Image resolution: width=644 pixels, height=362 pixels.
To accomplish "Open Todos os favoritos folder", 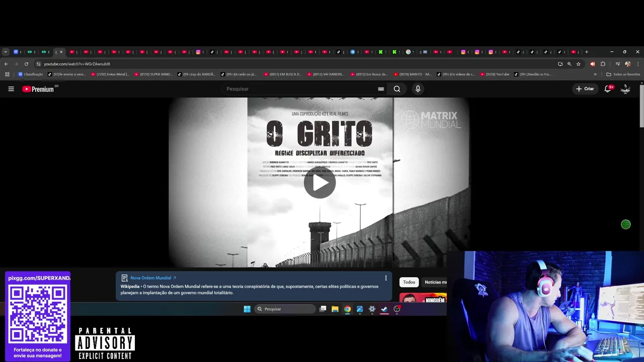I will tap(623, 74).
